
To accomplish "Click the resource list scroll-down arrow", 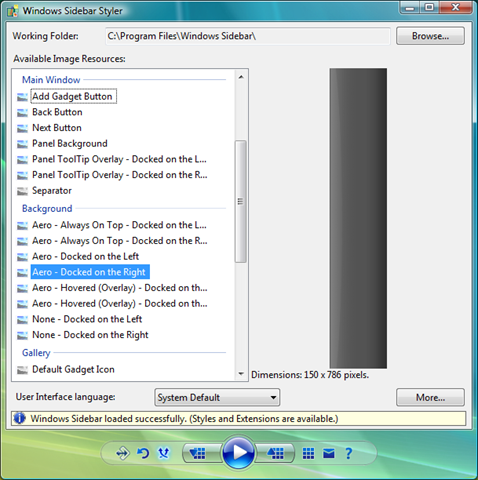I will [x=241, y=374].
